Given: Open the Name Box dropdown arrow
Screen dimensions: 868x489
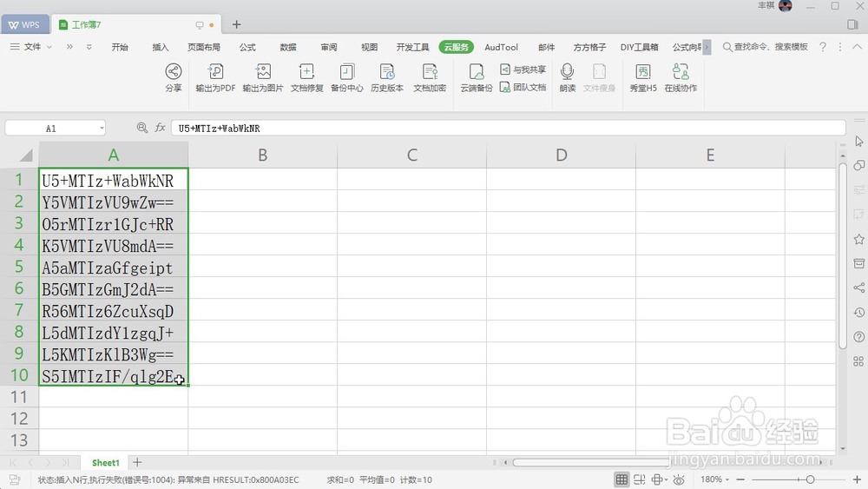Looking at the screenshot, I should (x=102, y=129).
